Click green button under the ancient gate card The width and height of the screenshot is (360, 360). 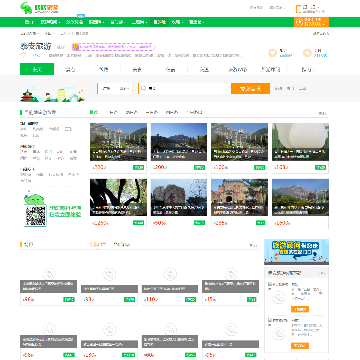point(260,223)
